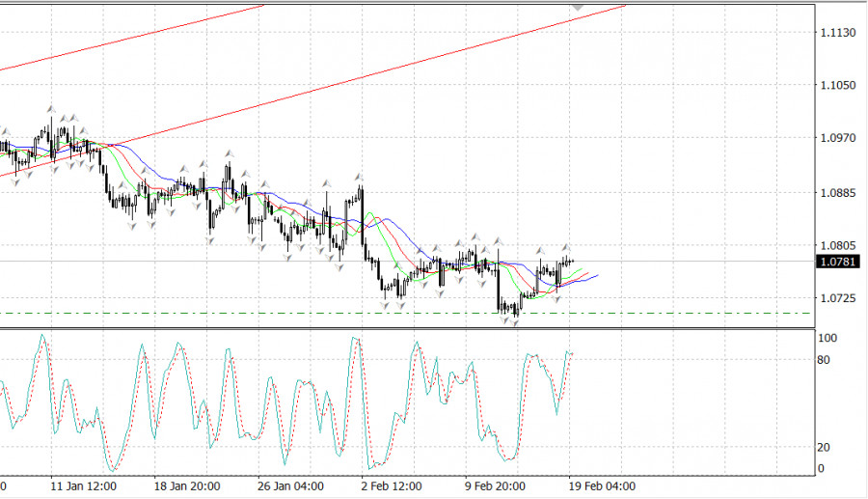
Task: Select the green dash-dot horizontal support line
Action: pos(406,314)
